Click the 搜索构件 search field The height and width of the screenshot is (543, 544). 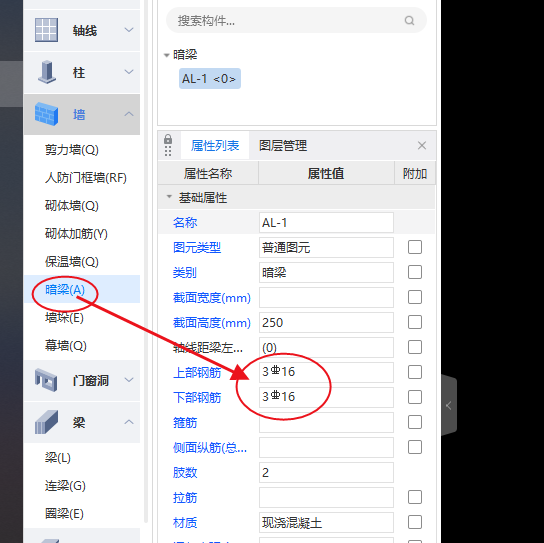tap(297, 20)
